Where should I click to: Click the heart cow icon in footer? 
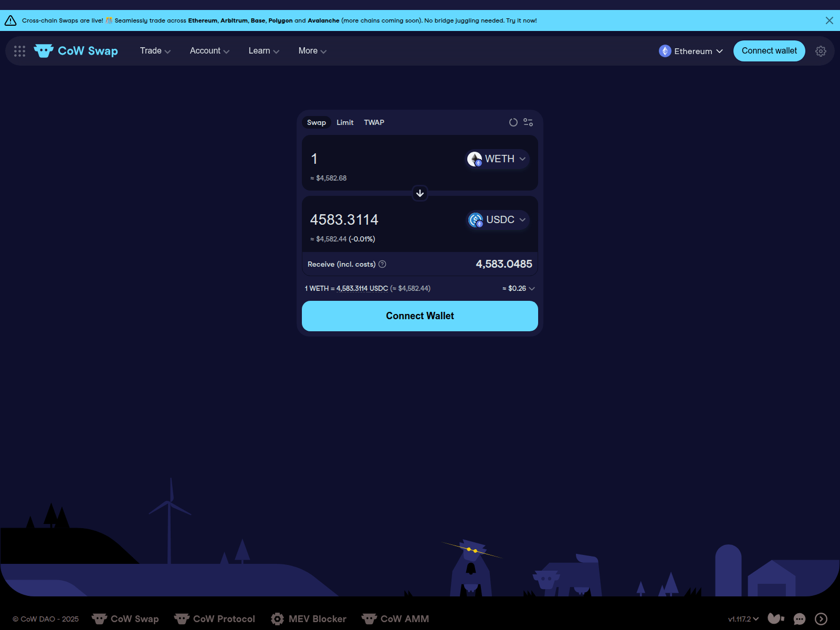[x=776, y=619]
